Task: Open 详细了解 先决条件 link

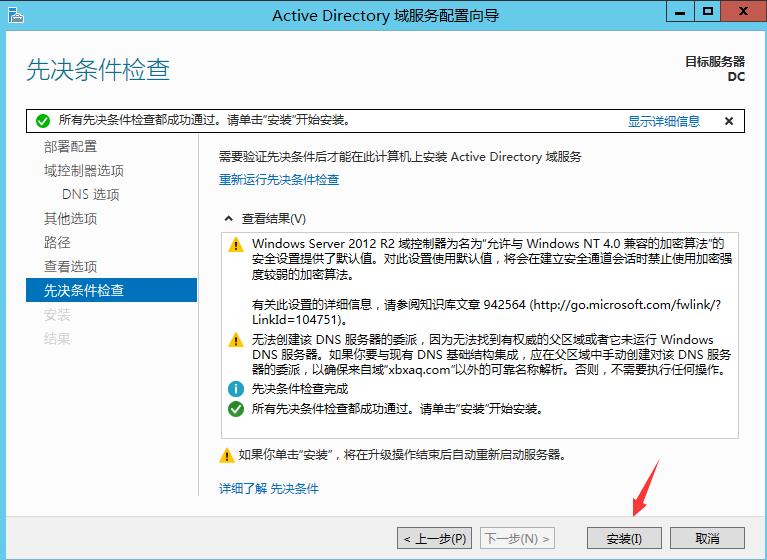Action: [269, 488]
